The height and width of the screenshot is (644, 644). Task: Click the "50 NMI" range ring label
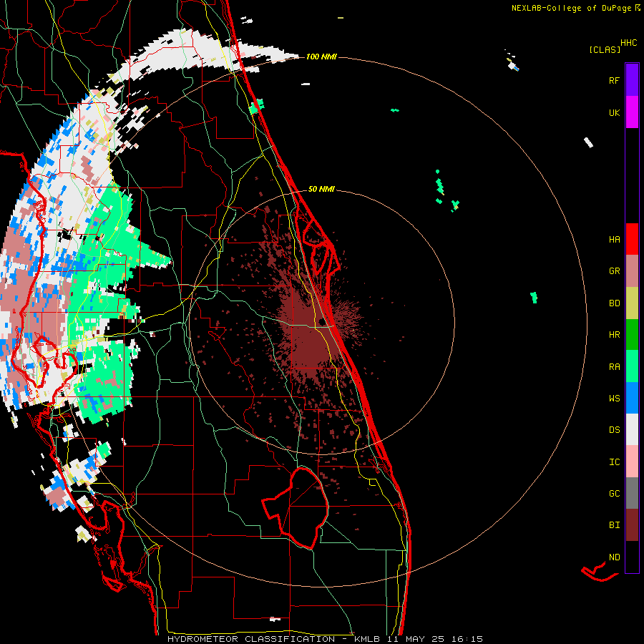pos(321,189)
